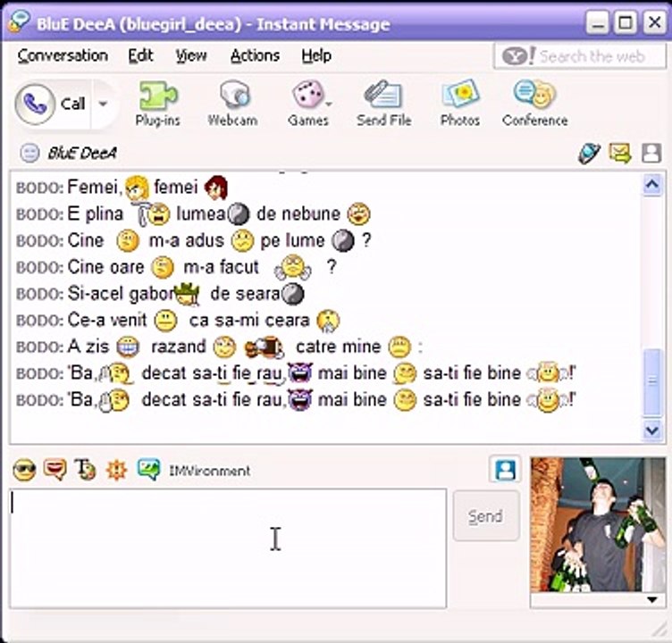
Task: Click the 'Si-acel gabor' message text
Action: (121, 294)
